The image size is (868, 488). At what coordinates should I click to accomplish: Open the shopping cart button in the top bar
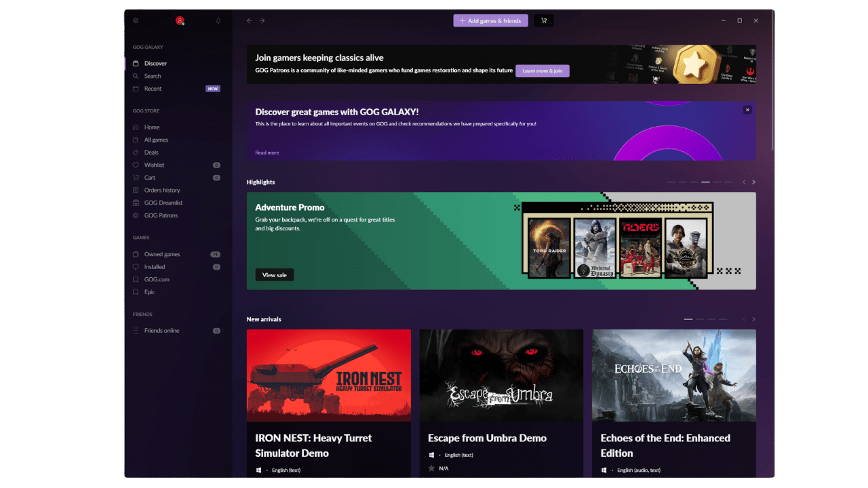[544, 21]
